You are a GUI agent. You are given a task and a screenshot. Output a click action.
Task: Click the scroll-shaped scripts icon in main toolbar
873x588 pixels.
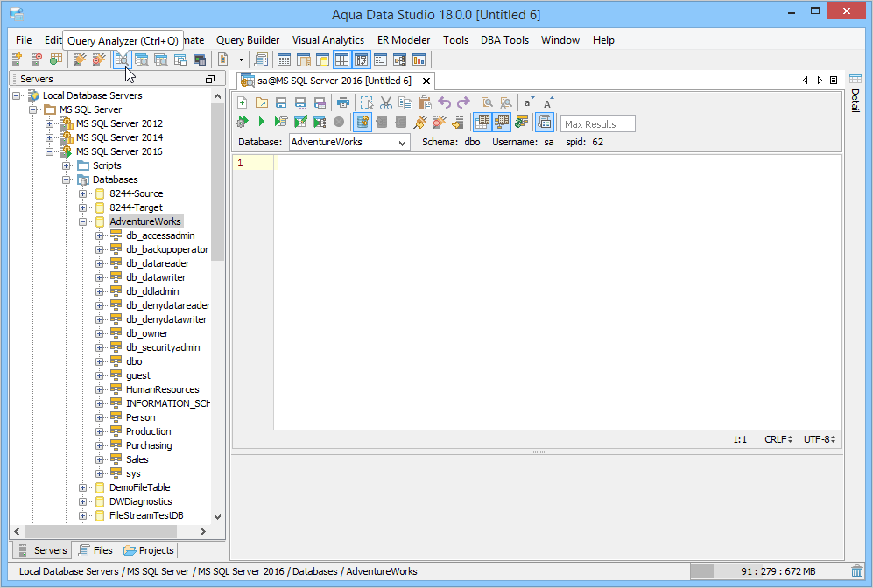click(x=260, y=59)
